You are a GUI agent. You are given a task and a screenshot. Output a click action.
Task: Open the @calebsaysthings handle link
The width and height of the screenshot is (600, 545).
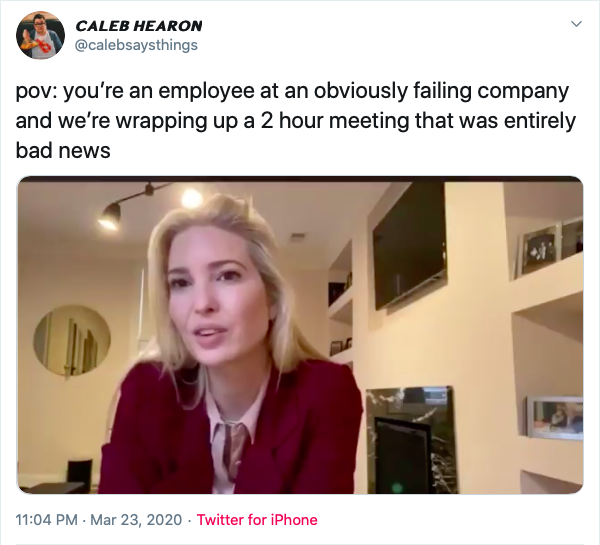137,44
